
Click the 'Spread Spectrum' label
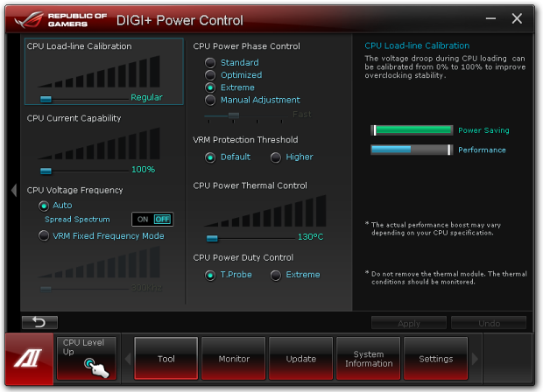point(77,220)
